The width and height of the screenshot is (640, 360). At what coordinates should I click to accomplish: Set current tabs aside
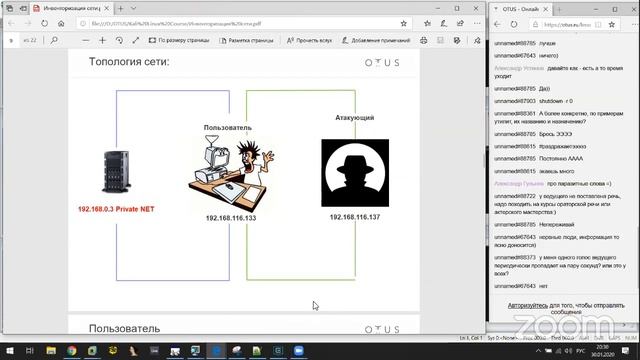coord(23,8)
